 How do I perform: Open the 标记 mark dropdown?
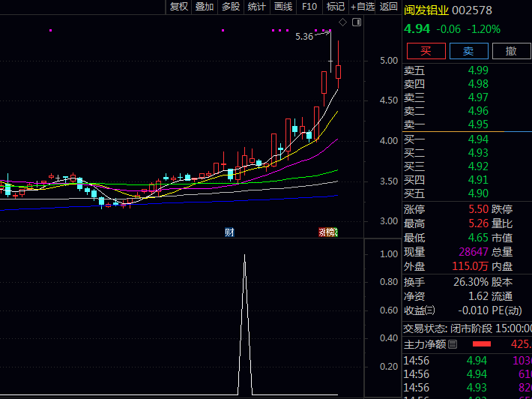point(336,7)
